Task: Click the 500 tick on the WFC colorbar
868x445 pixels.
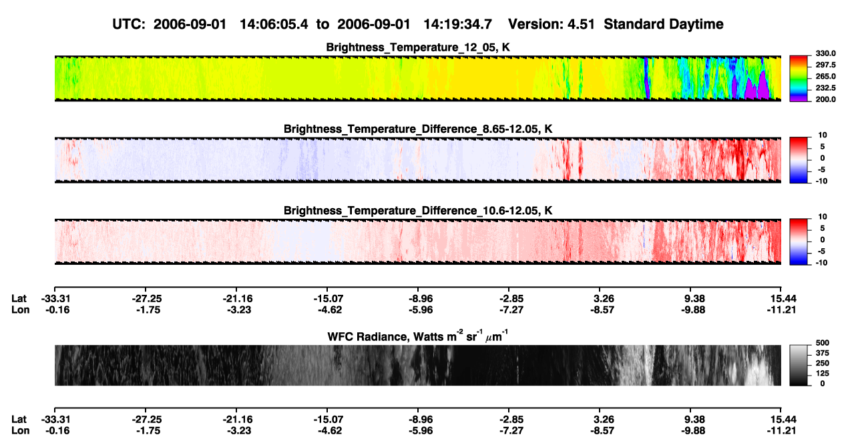Action: click(823, 342)
